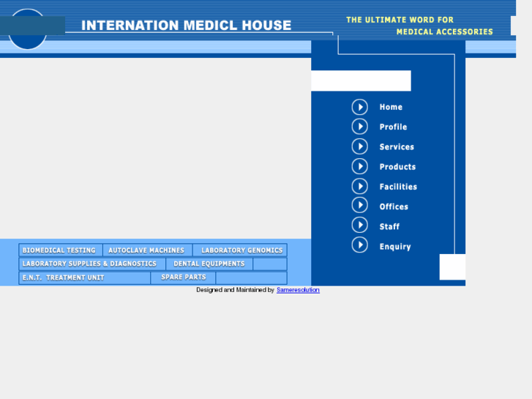Click the arrow icon beside Staff
The width and height of the screenshot is (532, 399).
pyautogui.click(x=359, y=225)
